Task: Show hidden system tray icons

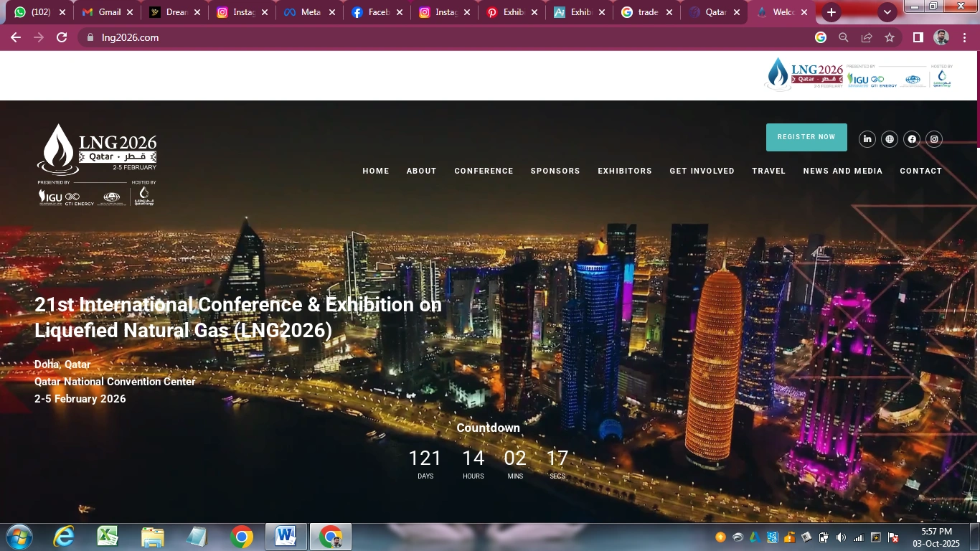Action: coord(720,537)
